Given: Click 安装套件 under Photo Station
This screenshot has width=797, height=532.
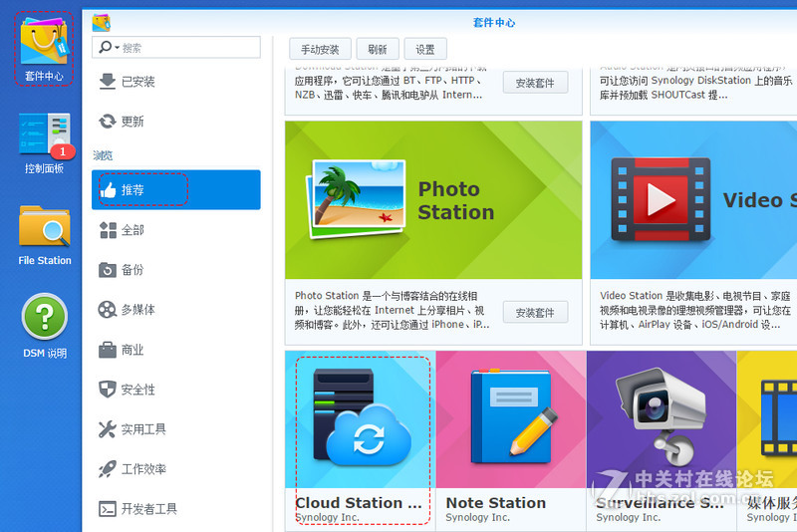Looking at the screenshot, I should pos(535,312).
